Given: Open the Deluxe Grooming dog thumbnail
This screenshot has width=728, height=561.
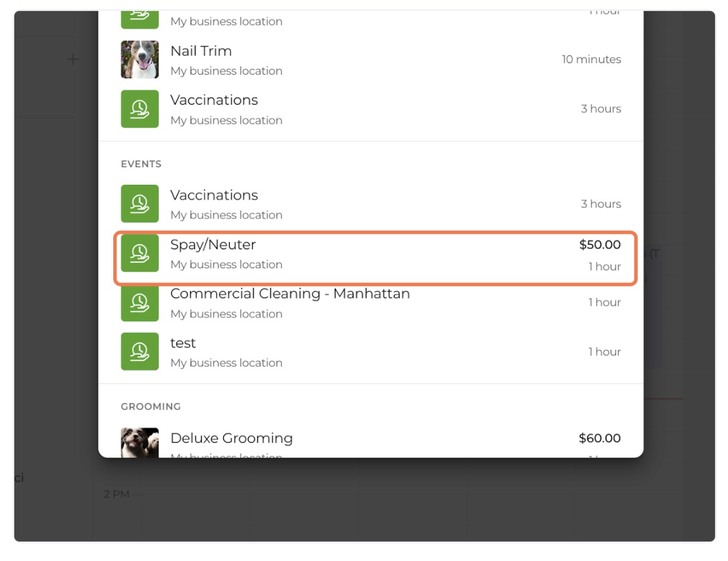Looking at the screenshot, I should pos(139,443).
